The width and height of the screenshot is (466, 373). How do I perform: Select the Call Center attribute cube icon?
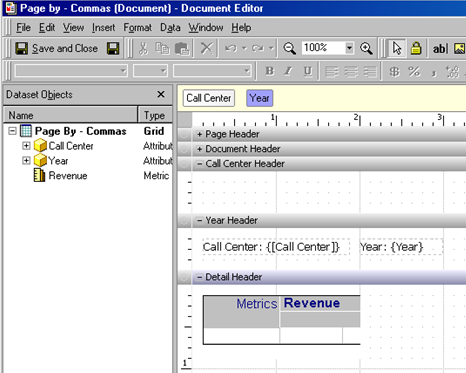pyautogui.click(x=40, y=146)
